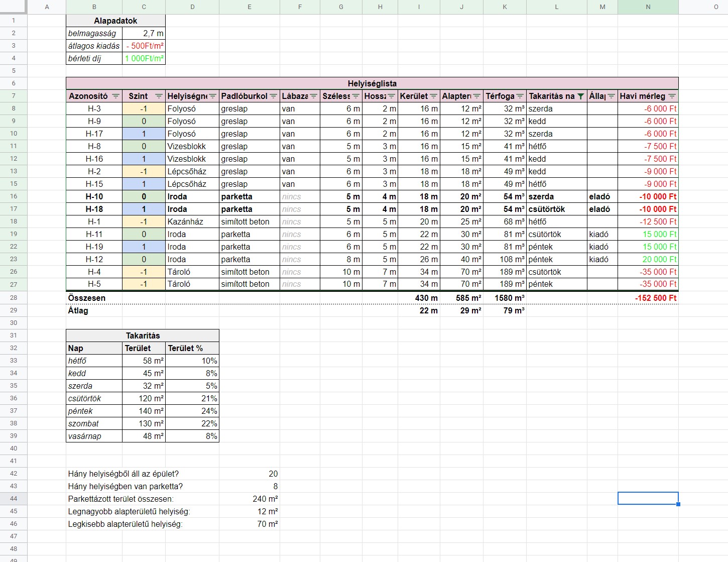Select highlighted row 44 header number
728x562 pixels.
[x=14, y=499]
